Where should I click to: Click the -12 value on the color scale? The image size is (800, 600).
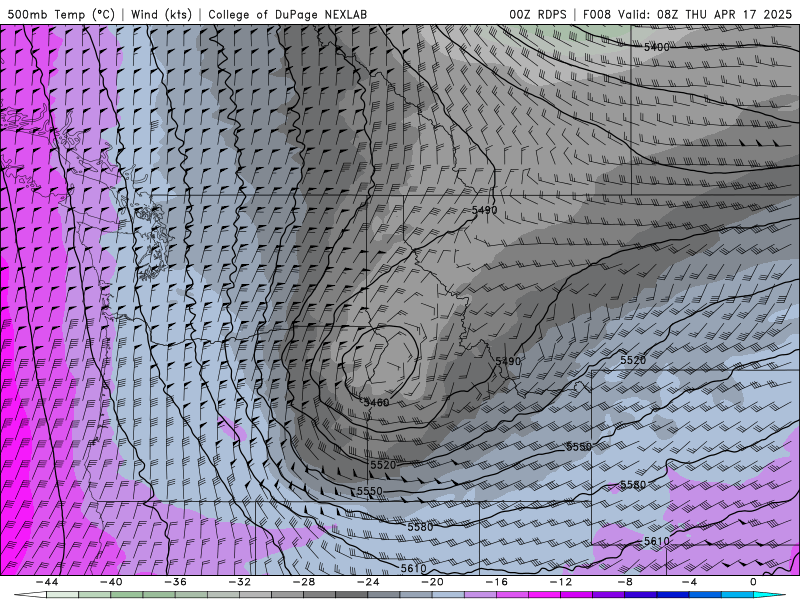(561, 582)
